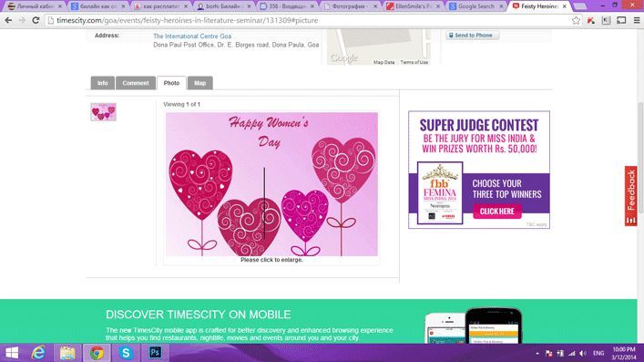Open the Map tab
644x362 pixels.
coord(200,83)
